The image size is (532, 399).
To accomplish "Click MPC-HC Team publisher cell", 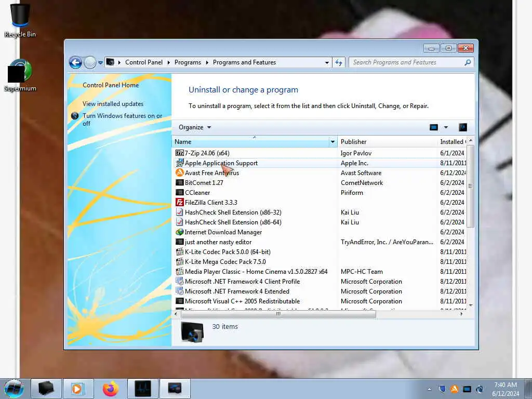I will pyautogui.click(x=362, y=272).
